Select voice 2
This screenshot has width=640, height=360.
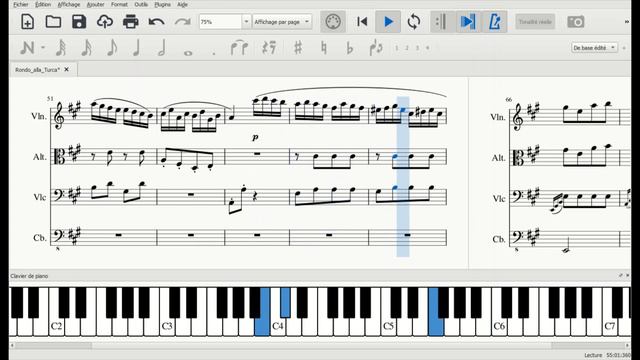coord(407,48)
